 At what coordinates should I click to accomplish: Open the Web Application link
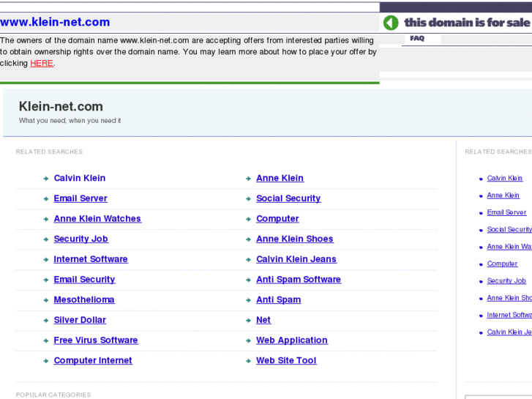click(x=292, y=340)
